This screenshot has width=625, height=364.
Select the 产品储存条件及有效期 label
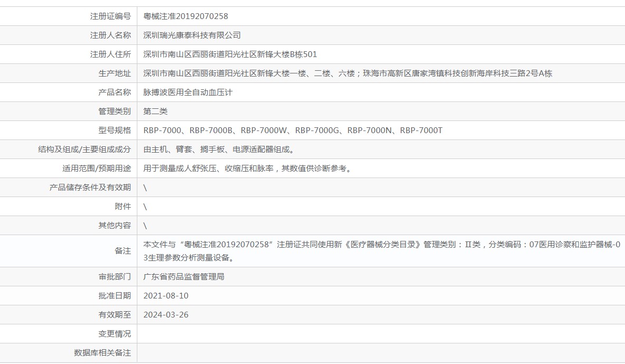pos(90,188)
